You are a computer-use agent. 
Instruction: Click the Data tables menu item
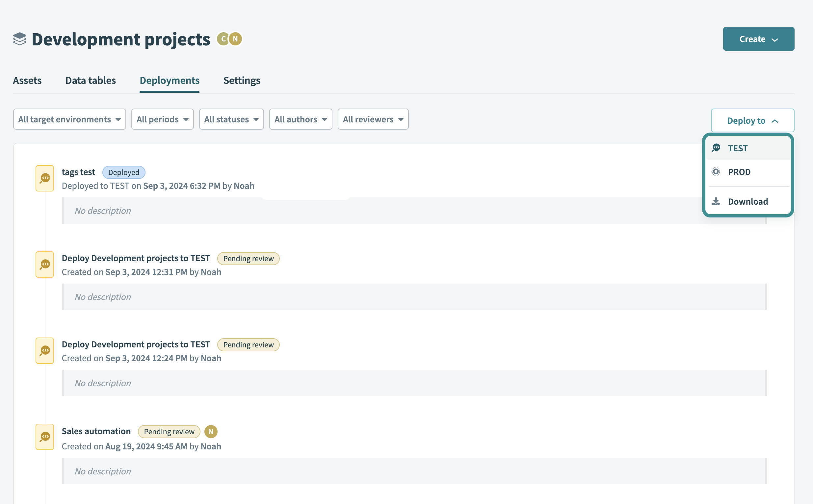[x=91, y=80]
